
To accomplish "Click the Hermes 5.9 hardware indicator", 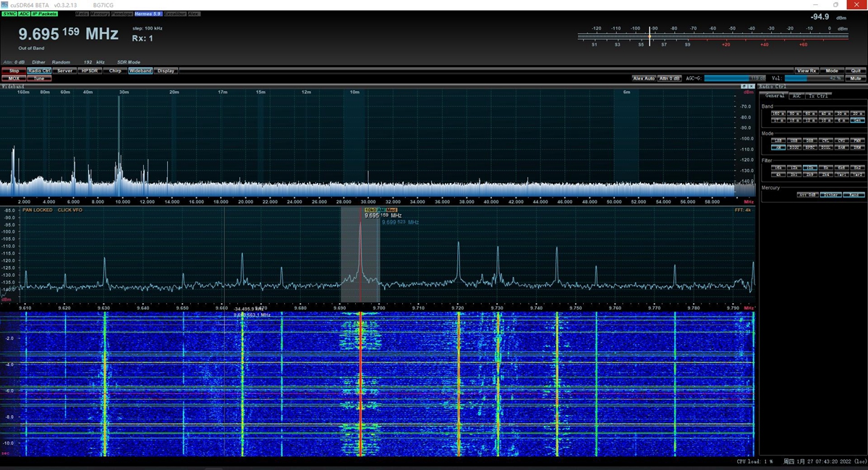I will (148, 14).
